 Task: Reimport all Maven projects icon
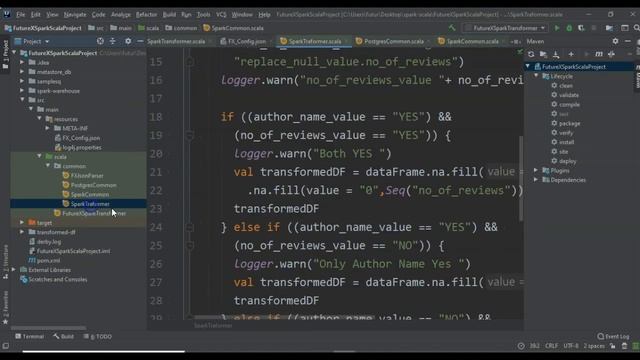click(x=531, y=54)
